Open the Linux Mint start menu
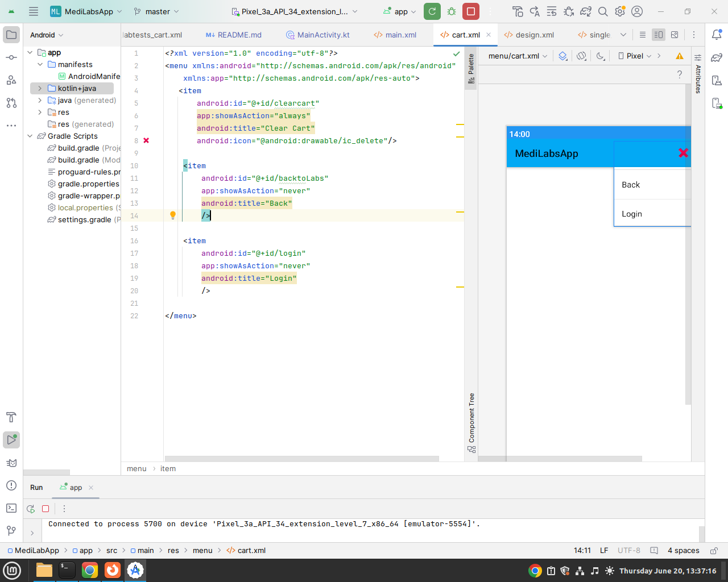 pyautogui.click(x=12, y=570)
